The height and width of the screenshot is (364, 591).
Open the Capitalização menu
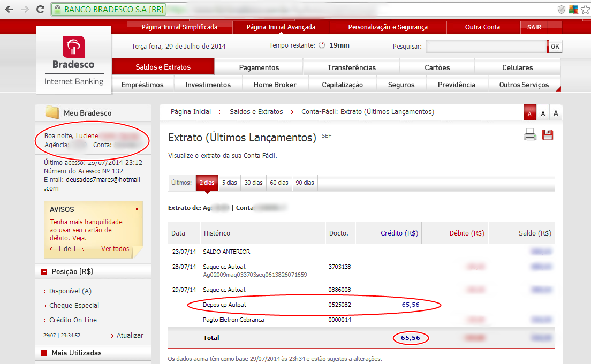click(342, 85)
